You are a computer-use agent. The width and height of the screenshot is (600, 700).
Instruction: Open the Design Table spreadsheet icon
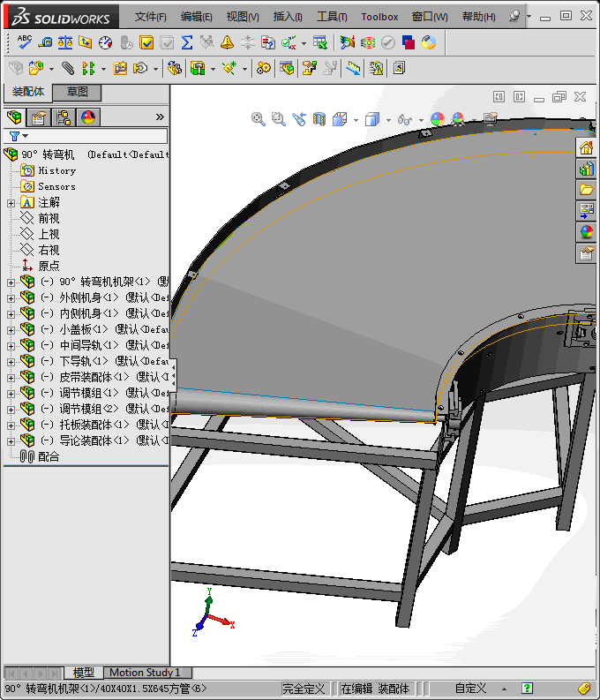319,42
